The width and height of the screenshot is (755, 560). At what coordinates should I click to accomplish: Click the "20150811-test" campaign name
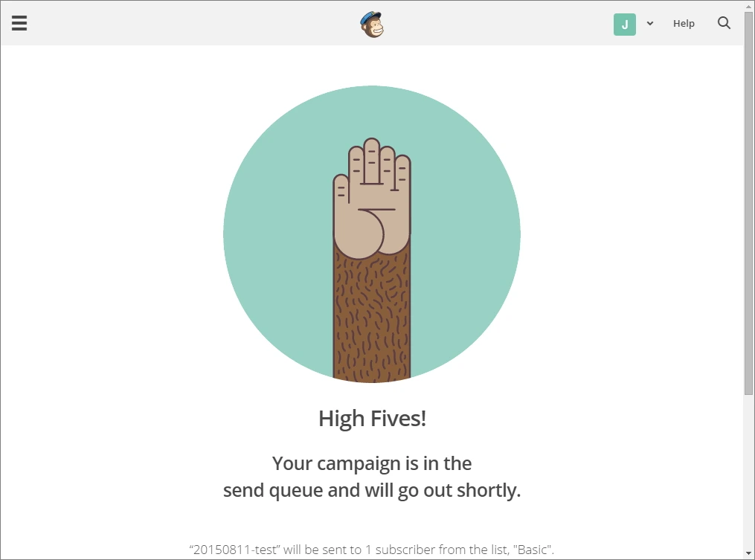click(234, 550)
